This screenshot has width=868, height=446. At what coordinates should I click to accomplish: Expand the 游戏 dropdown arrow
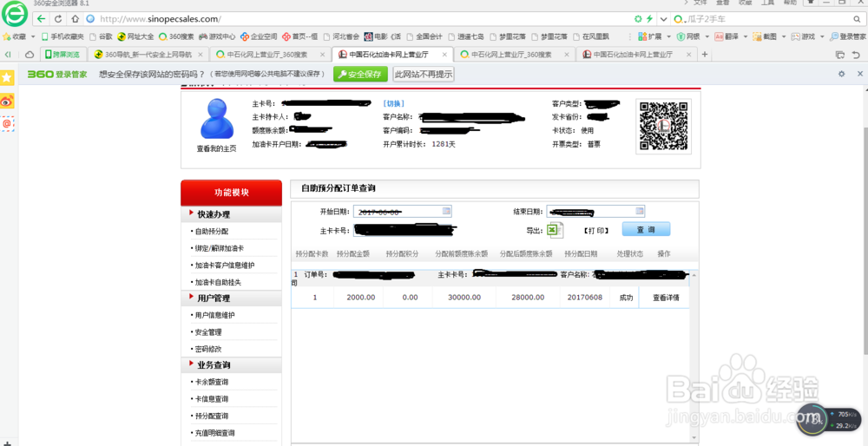click(821, 36)
